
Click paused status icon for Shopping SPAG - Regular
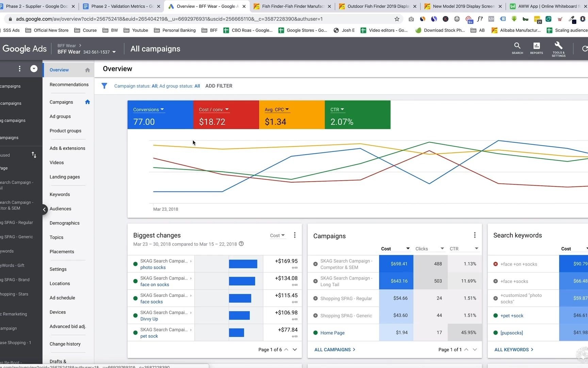coord(315,298)
